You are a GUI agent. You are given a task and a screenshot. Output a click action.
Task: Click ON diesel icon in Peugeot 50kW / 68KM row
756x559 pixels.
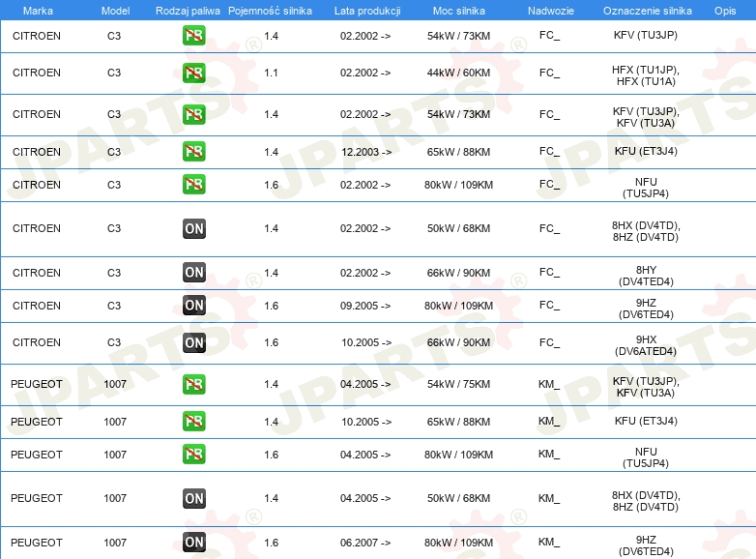click(194, 498)
